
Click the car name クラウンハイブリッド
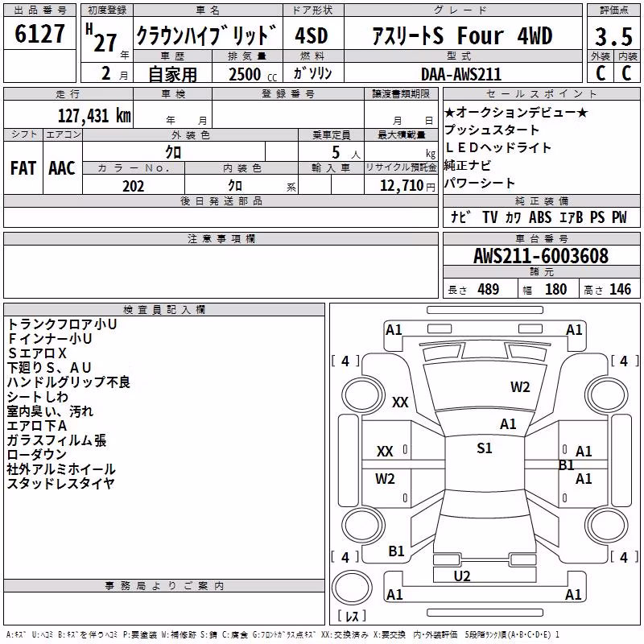(x=207, y=35)
